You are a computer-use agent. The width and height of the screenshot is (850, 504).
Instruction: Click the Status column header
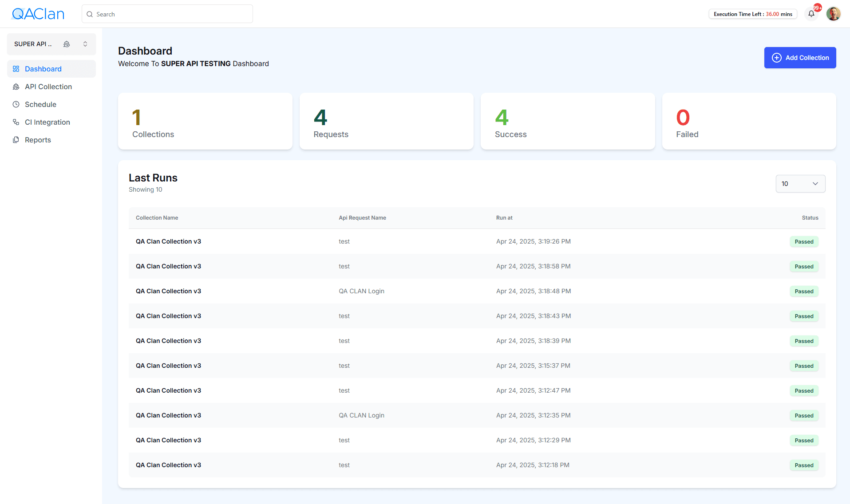(810, 218)
